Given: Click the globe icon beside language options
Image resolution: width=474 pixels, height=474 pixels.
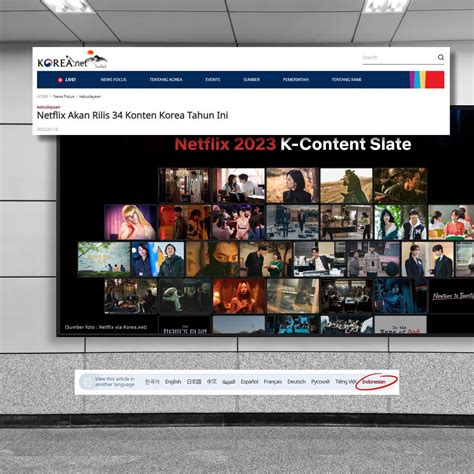Looking at the screenshot, I should pyautogui.click(x=88, y=382).
